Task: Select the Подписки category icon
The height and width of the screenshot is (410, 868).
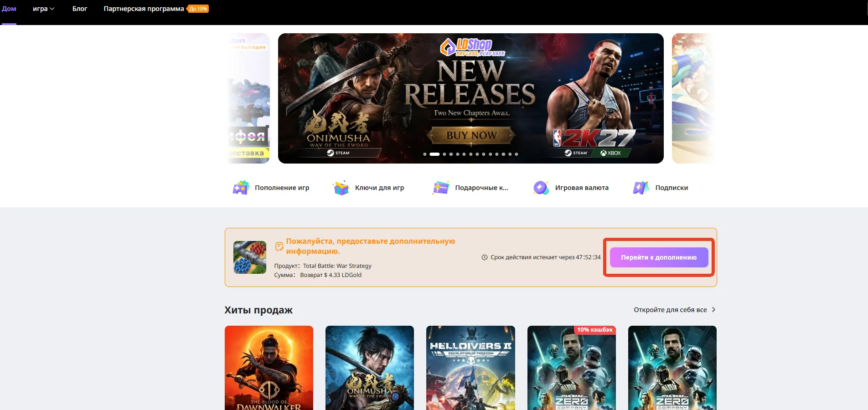Action: click(x=641, y=188)
